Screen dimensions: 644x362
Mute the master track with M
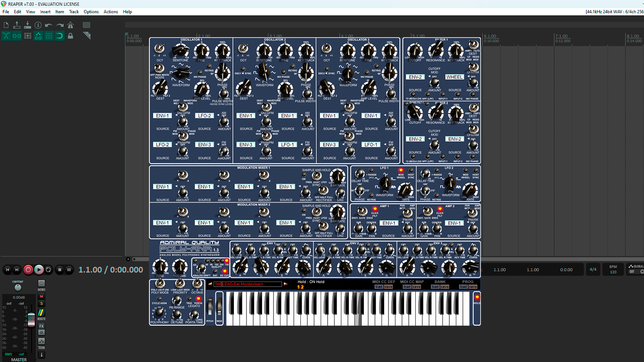[41, 296]
